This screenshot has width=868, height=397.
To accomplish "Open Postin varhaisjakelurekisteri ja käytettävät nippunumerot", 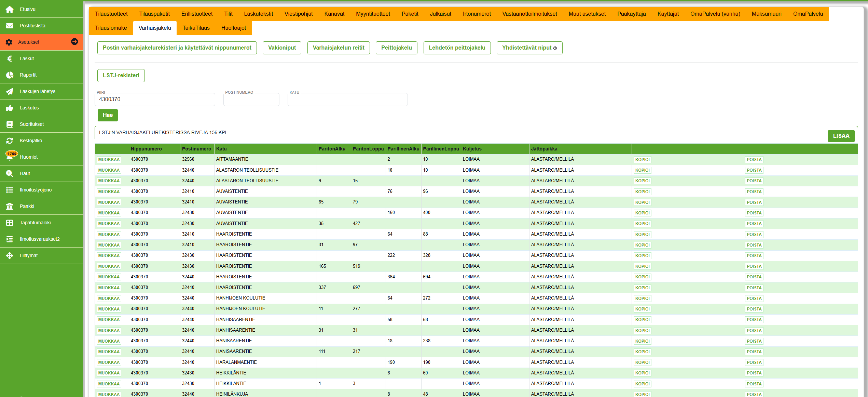I will click(177, 48).
